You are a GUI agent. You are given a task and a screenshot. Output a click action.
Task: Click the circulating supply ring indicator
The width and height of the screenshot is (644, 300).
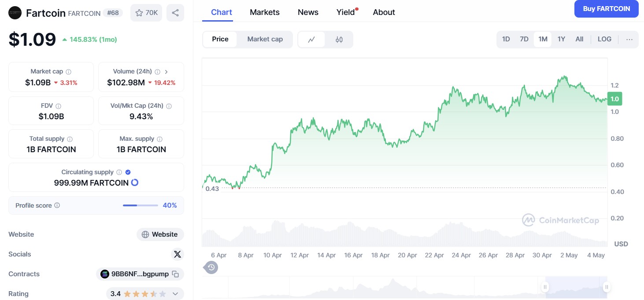135,183
